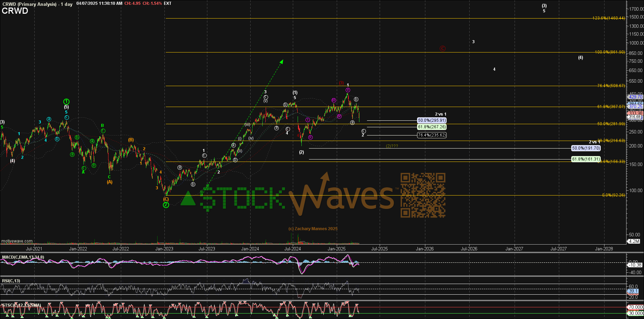The width and height of the screenshot is (644, 319).
Task: Open the motivewave.com link text
Action: (17, 241)
